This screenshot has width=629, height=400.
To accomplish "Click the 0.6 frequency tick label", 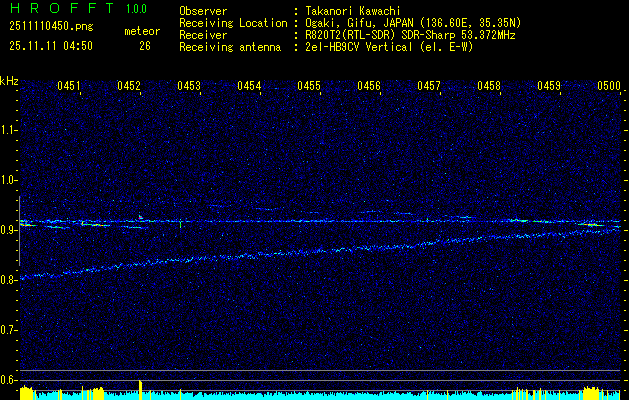I will [9, 380].
